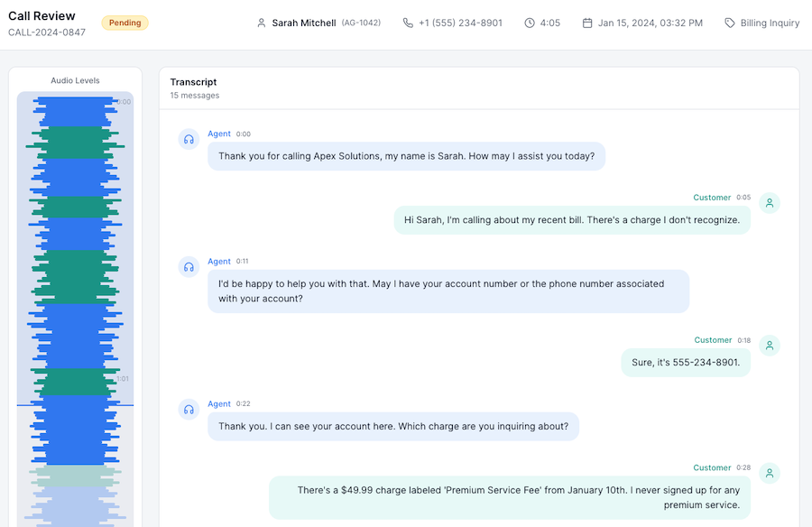This screenshot has height=527, width=812.
Task: Click the Billing Inquiry category label
Action: pos(770,23)
